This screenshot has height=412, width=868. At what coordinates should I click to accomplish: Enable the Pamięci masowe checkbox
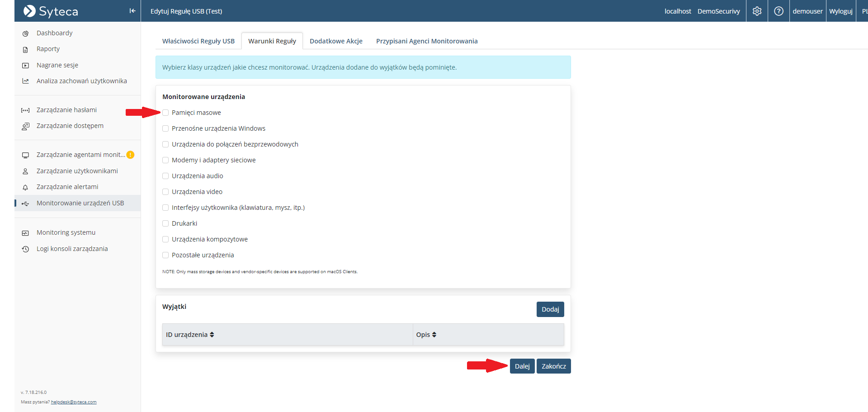(x=165, y=113)
